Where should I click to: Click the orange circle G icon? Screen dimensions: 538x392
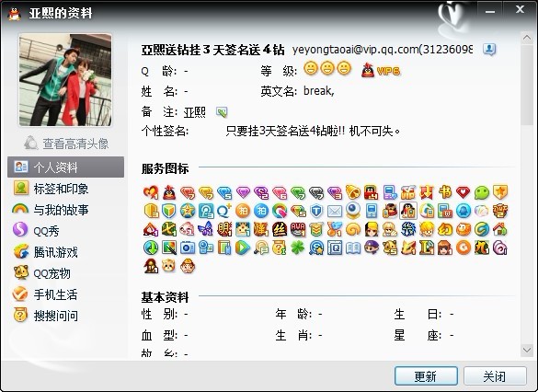click(464, 248)
